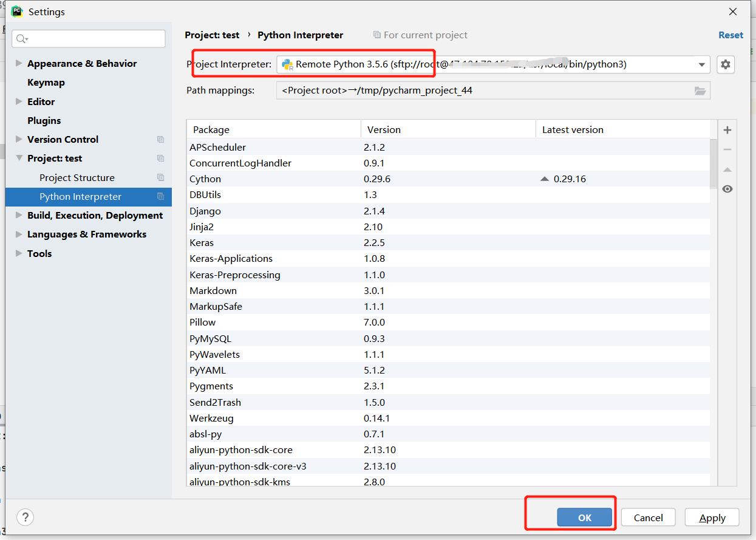
Task: Click the PyCharm logo in title bar
Action: (17, 12)
